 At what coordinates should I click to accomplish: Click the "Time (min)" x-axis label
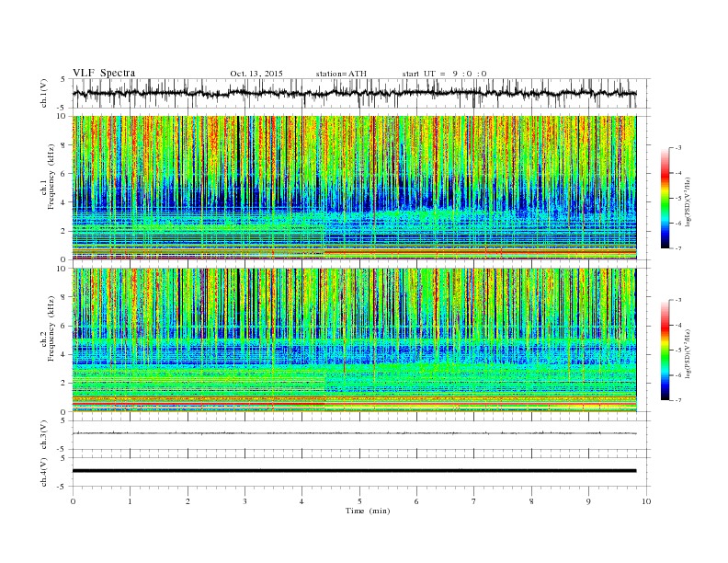[x=368, y=511]
